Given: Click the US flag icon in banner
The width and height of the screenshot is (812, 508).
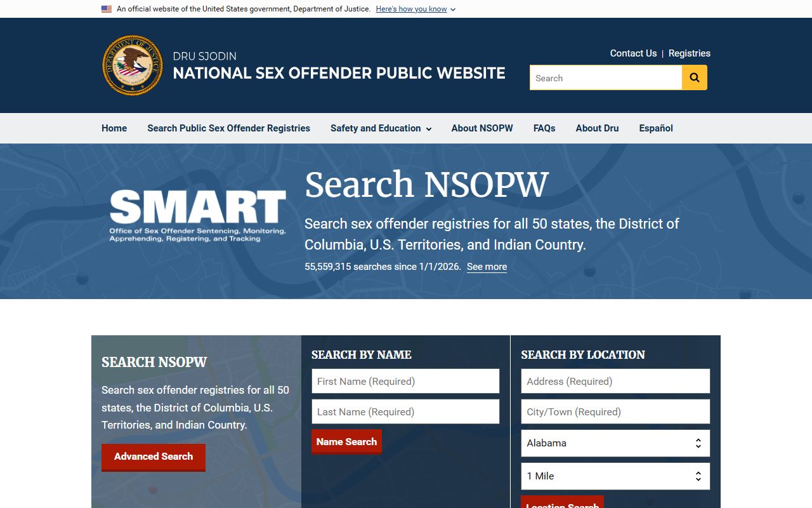Looking at the screenshot, I should [x=107, y=9].
